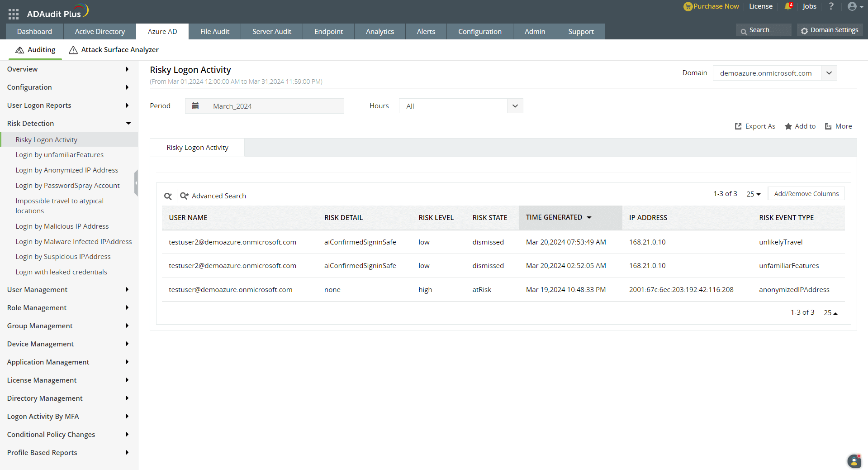Switch to the File Audit tab

[214, 31]
